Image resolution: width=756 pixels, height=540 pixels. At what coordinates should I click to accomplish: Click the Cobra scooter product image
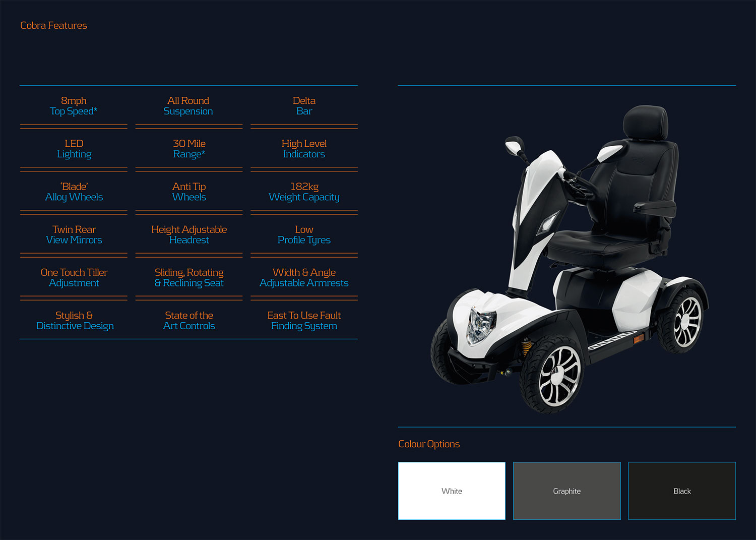coord(570,260)
